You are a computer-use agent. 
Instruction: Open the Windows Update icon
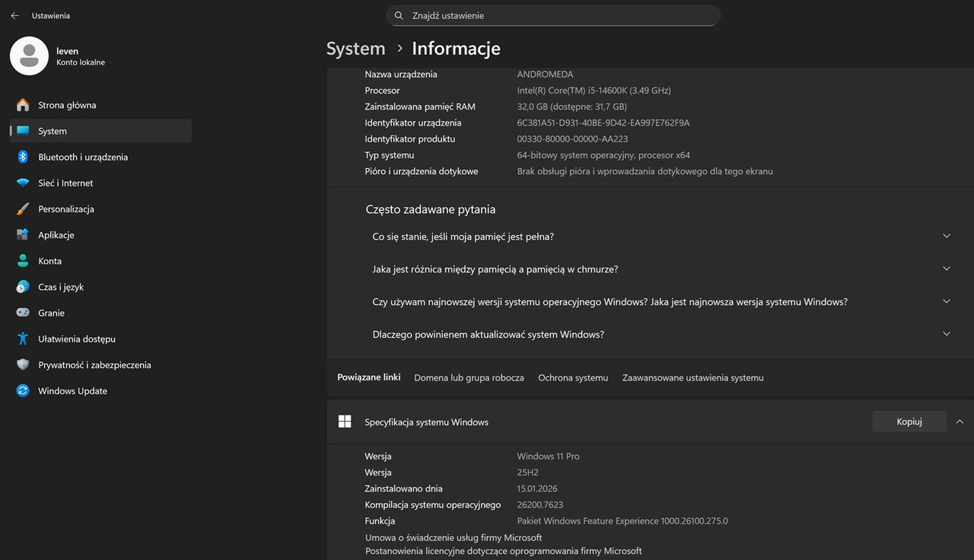click(x=23, y=390)
